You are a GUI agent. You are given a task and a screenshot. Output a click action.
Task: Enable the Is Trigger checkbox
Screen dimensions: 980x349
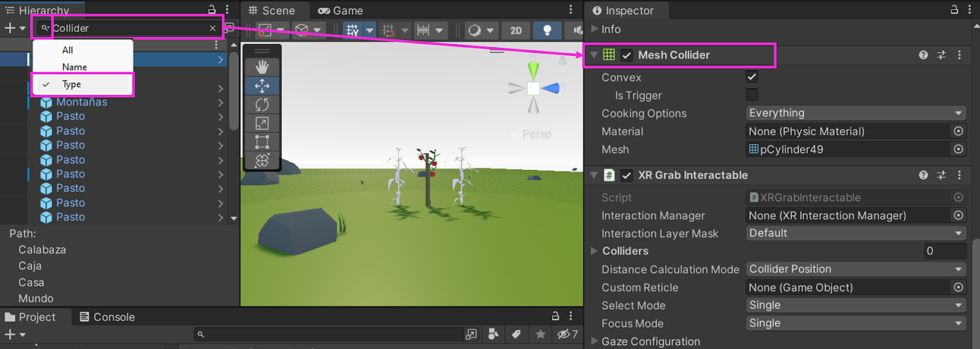(752, 95)
